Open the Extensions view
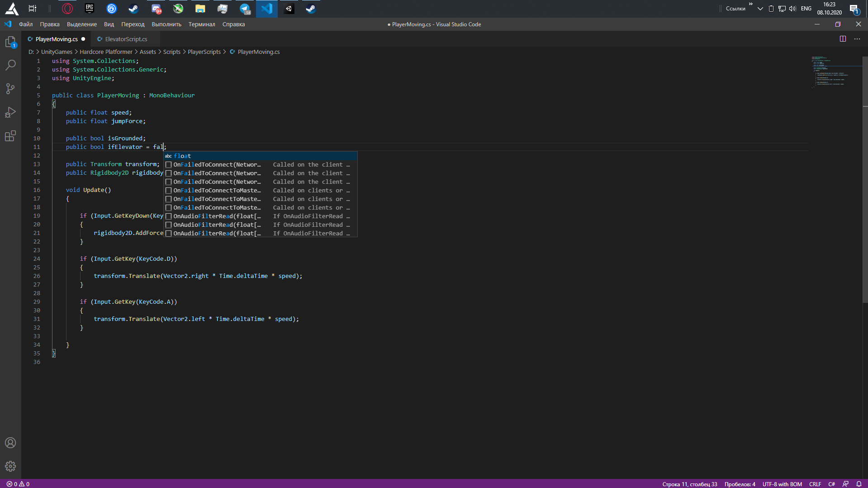 click(x=10, y=136)
